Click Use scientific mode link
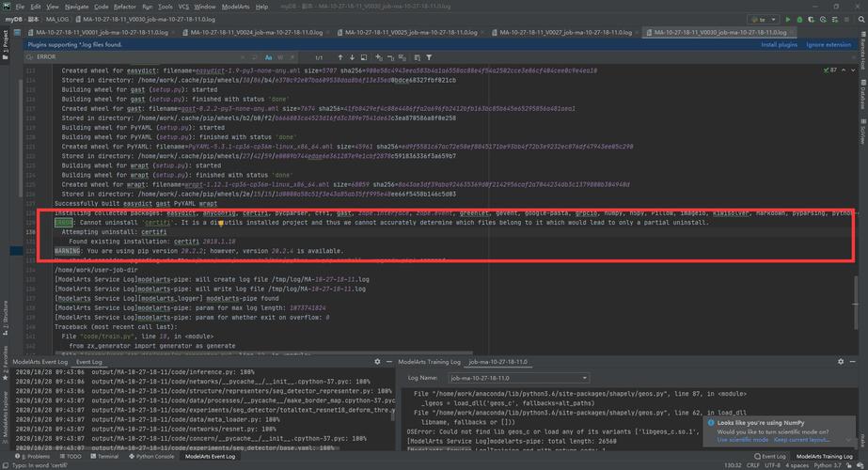Viewport: 868px width, 470px height. pos(742,440)
